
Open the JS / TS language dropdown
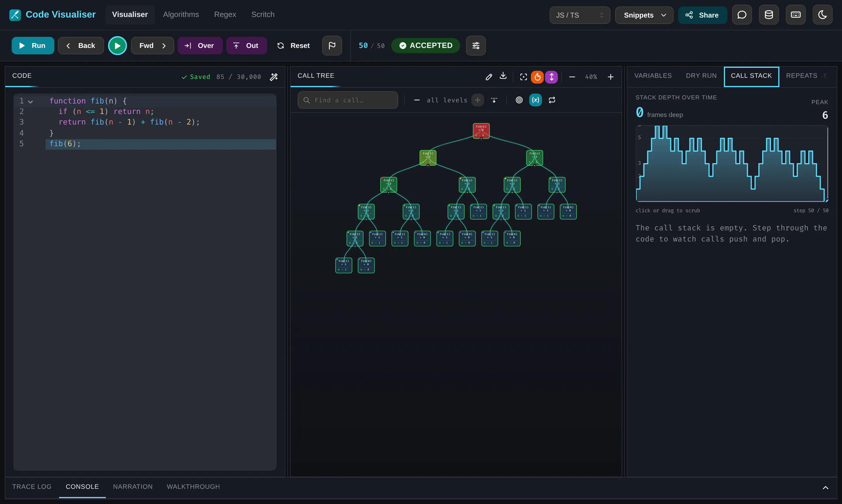(580, 15)
